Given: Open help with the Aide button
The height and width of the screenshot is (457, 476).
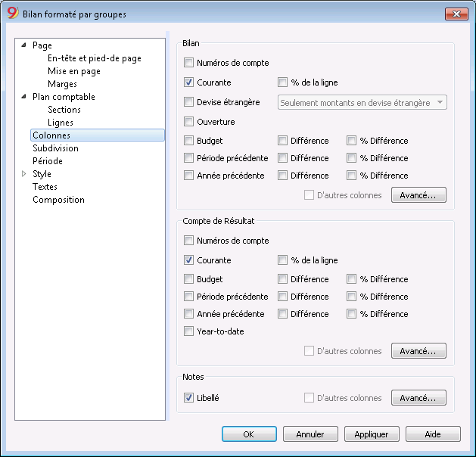Looking at the screenshot, I should [x=433, y=434].
